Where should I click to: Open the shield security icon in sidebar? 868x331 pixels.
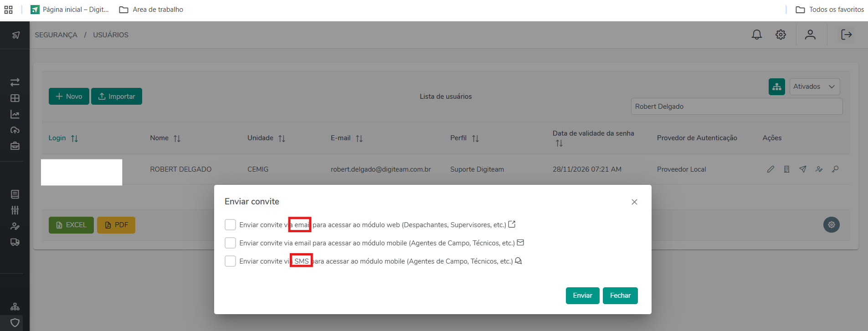(15, 322)
